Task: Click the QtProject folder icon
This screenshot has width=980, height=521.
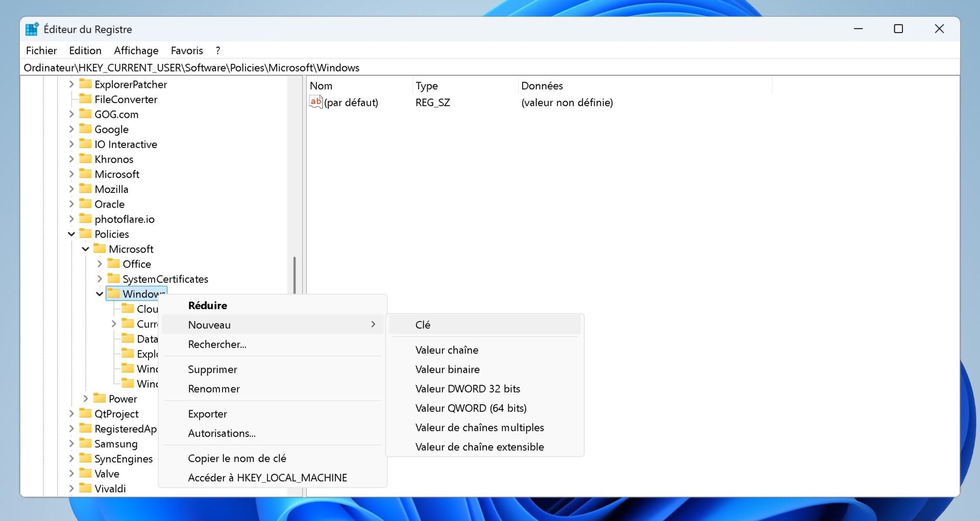Action: [85, 413]
